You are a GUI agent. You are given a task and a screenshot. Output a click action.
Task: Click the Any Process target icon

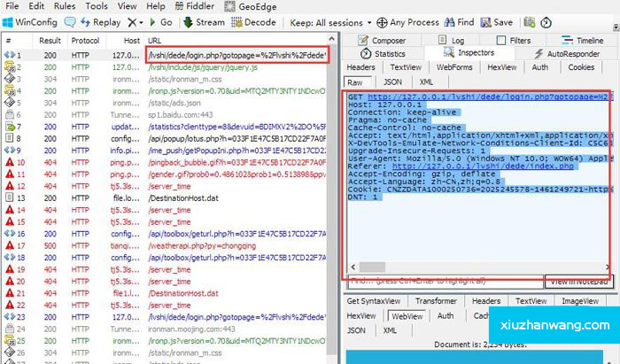click(382, 22)
